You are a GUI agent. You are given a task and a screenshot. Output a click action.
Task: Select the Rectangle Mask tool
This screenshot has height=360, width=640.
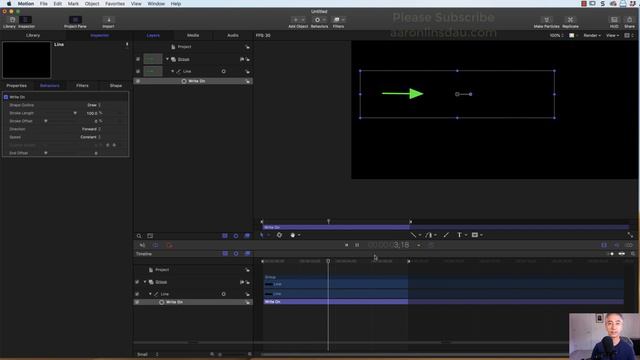point(476,235)
